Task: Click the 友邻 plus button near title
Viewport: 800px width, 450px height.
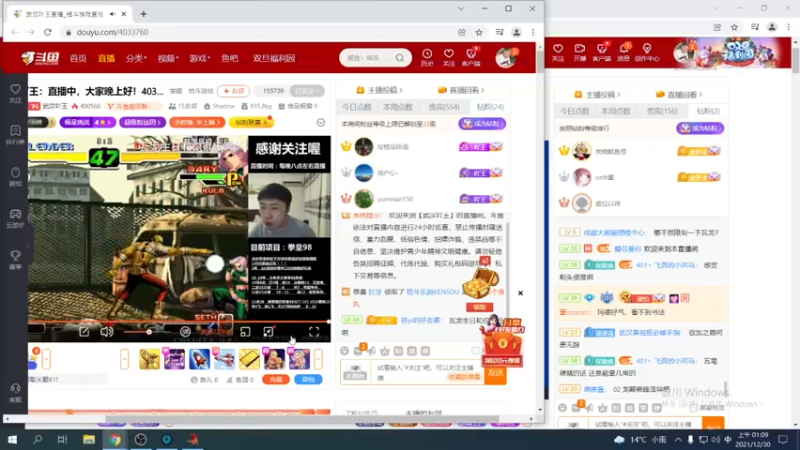Action: 233,91
